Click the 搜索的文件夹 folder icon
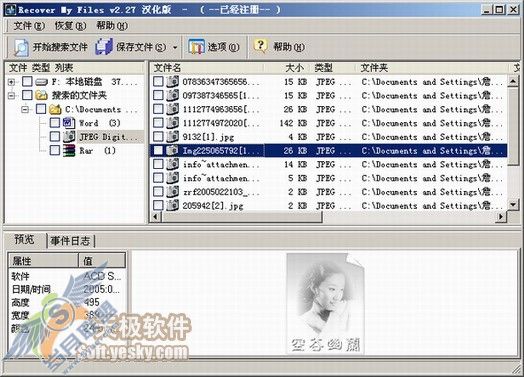Screen dimensions: 524x377 [41, 95]
